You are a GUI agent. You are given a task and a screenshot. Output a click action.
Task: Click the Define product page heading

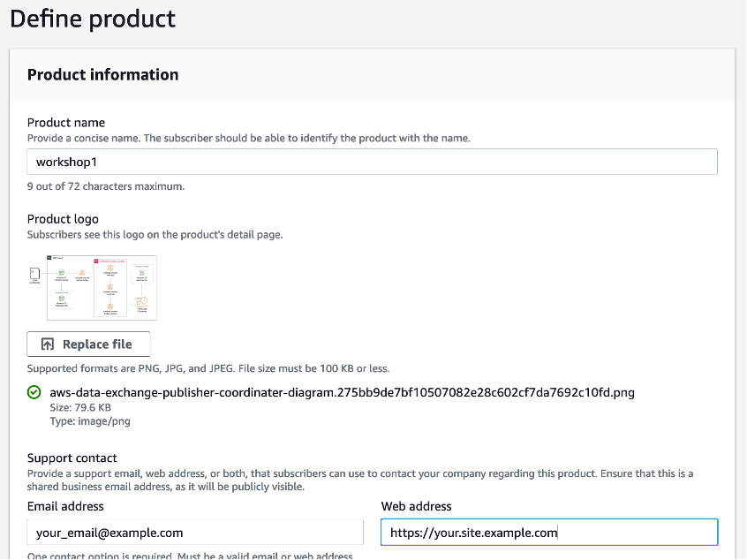(93, 19)
